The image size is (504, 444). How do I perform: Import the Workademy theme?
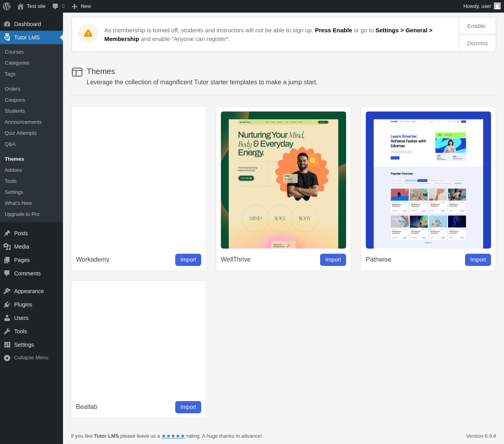coord(188,260)
